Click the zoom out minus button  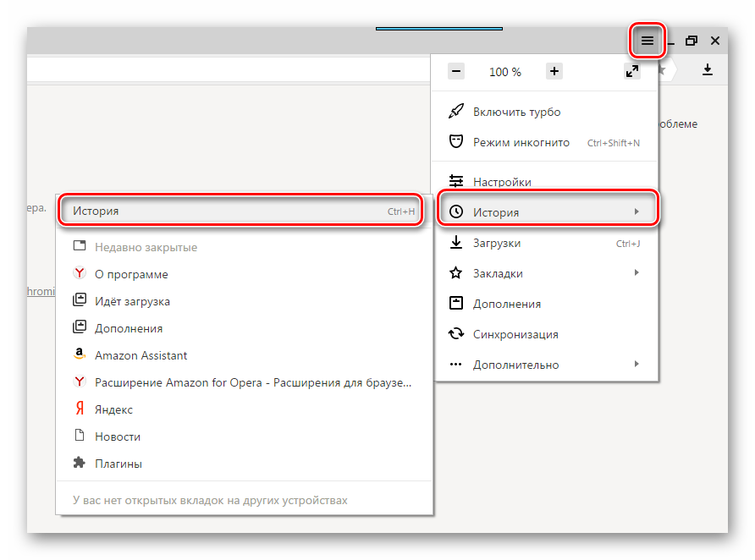coord(456,72)
